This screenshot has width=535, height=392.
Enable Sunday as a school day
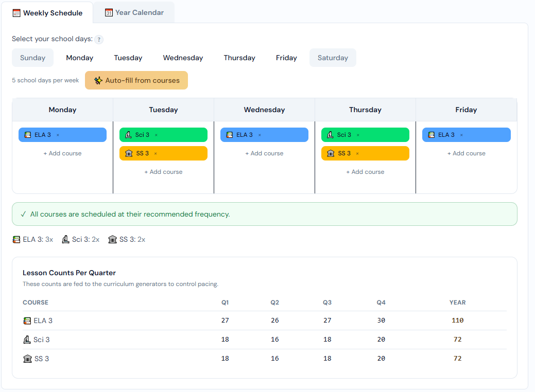pos(33,58)
